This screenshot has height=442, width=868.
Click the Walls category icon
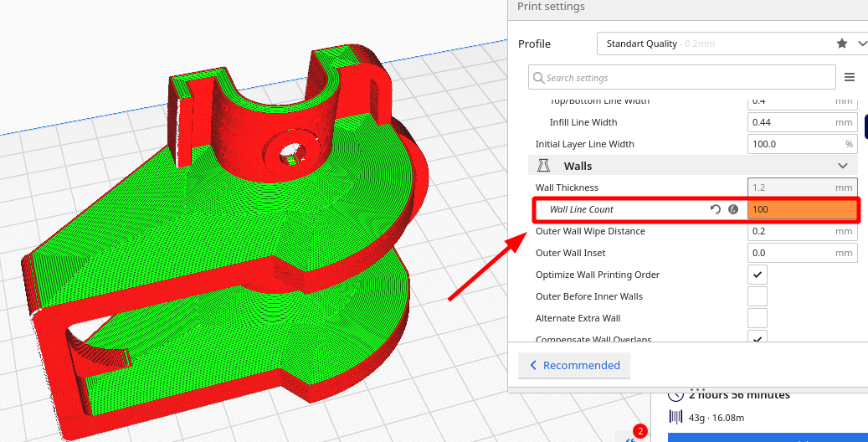[x=543, y=166]
